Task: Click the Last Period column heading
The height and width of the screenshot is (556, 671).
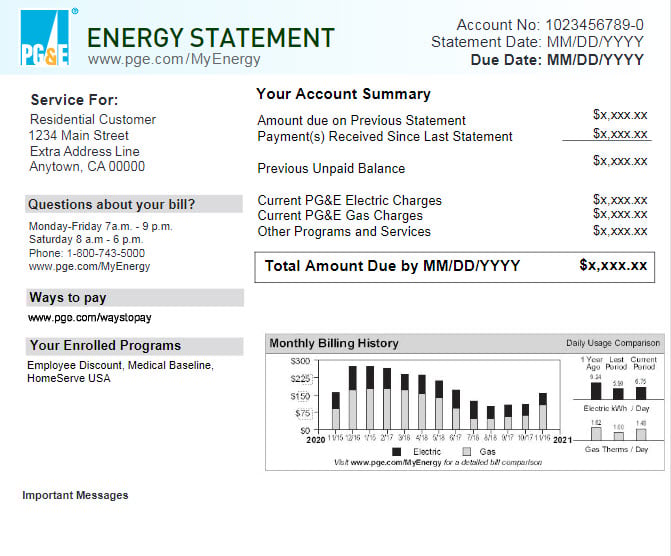Action: tap(616, 363)
